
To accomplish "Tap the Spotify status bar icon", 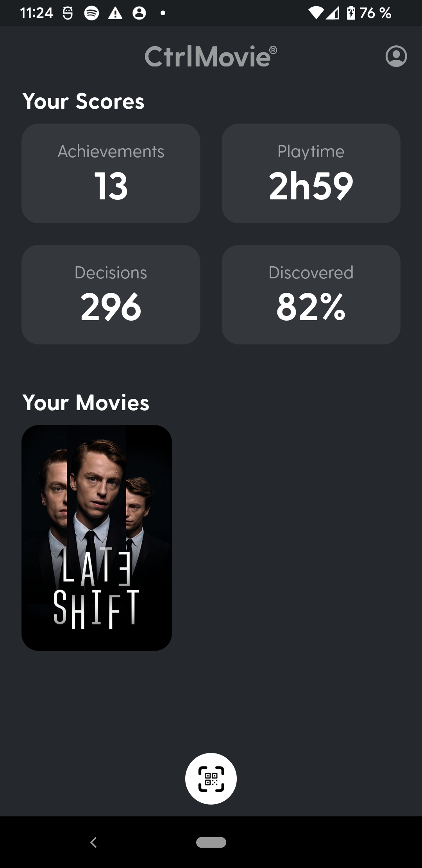I will click(91, 13).
